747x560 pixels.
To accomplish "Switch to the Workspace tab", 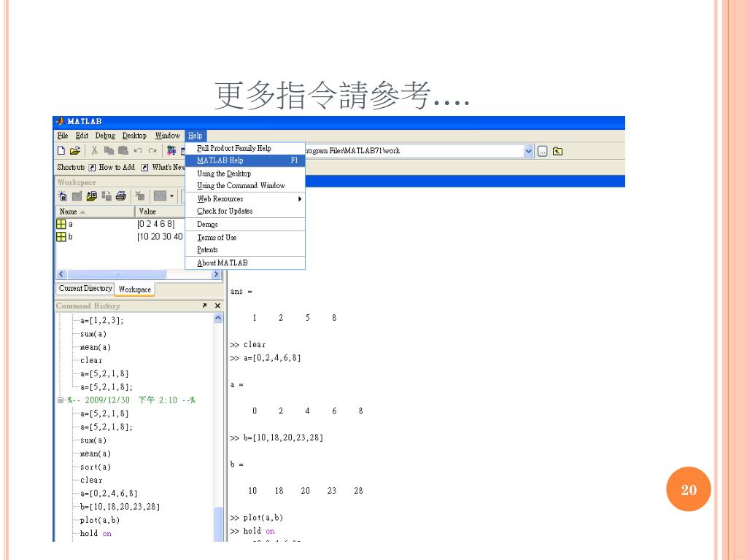I will 135,289.
